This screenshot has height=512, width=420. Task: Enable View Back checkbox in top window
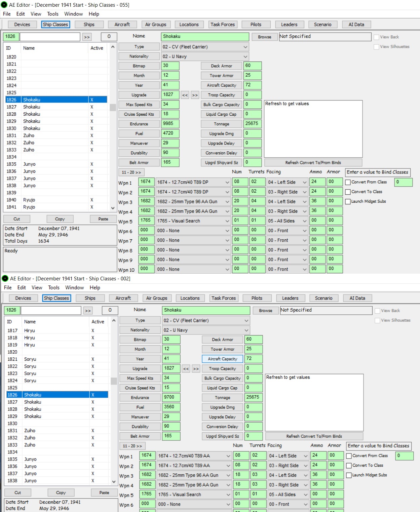pos(377,37)
